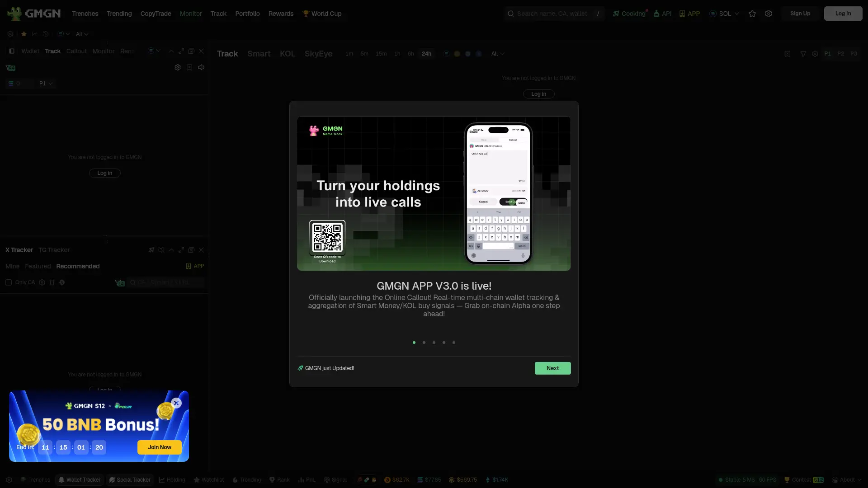Open the favorites star icon in header

[752, 14]
